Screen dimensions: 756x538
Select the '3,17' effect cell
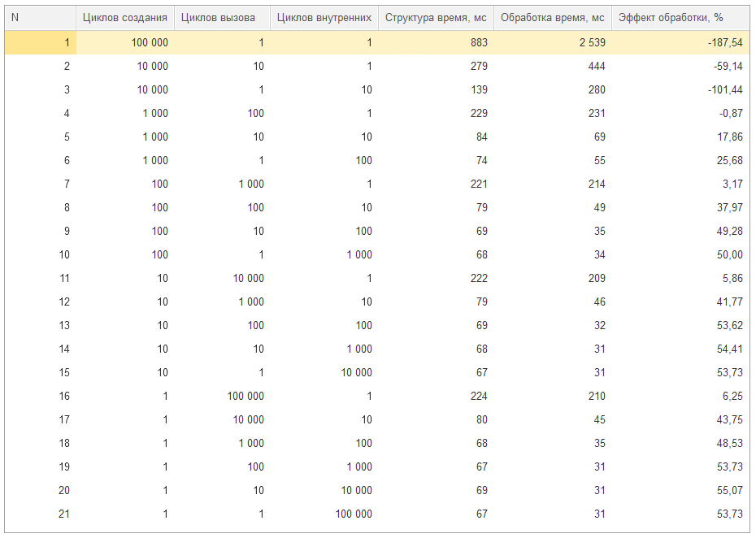(x=680, y=184)
